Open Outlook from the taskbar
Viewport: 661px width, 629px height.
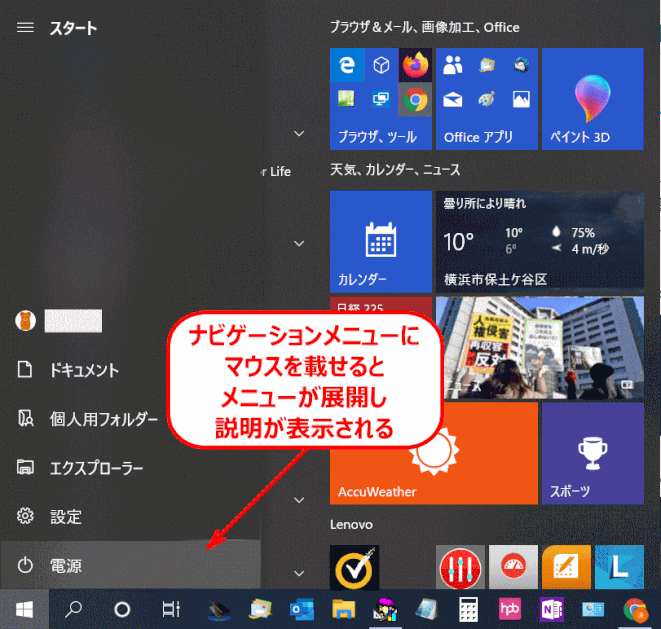[301, 609]
